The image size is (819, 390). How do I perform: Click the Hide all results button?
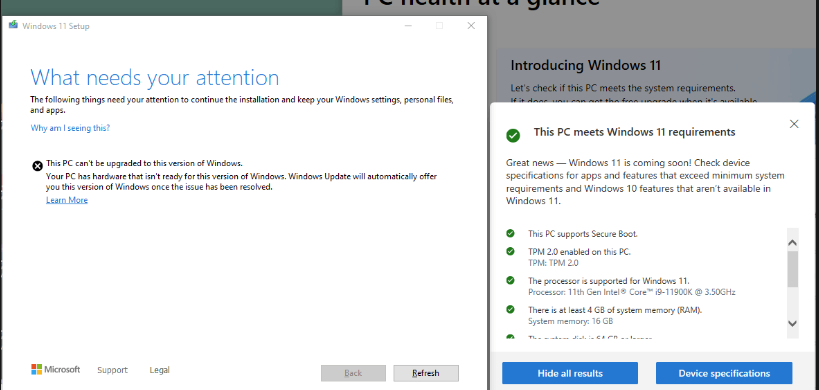click(570, 373)
